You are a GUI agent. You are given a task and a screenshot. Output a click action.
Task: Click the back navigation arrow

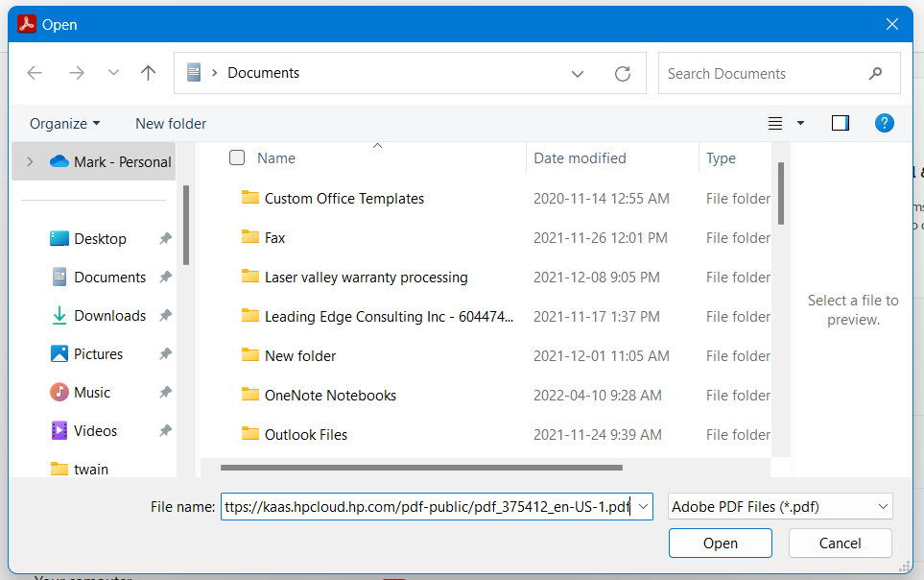[x=35, y=73]
